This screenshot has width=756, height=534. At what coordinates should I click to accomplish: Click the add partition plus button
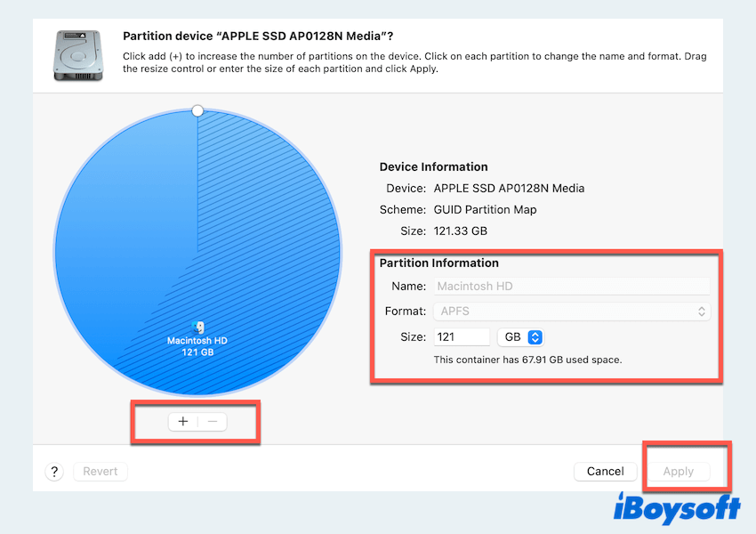click(x=183, y=422)
